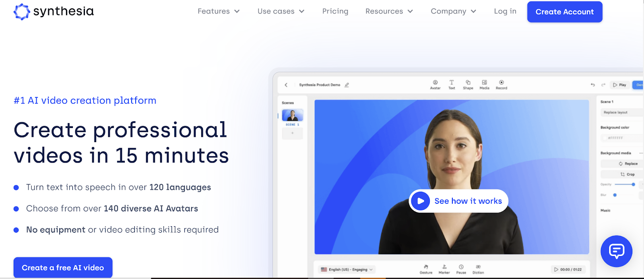The width and height of the screenshot is (644, 279).
Task: Click the '#1 AI video creation platform' text
Action: pyautogui.click(x=85, y=100)
